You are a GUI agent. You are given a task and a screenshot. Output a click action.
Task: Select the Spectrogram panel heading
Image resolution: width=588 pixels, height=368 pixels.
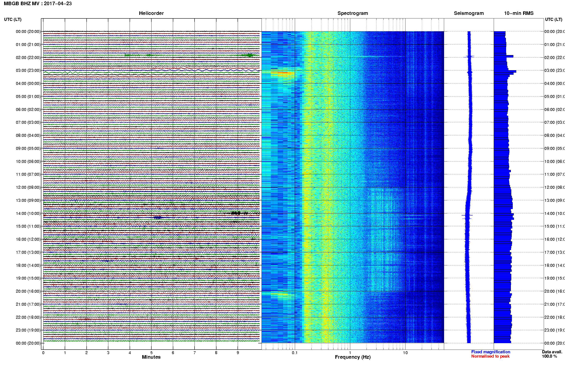click(353, 13)
